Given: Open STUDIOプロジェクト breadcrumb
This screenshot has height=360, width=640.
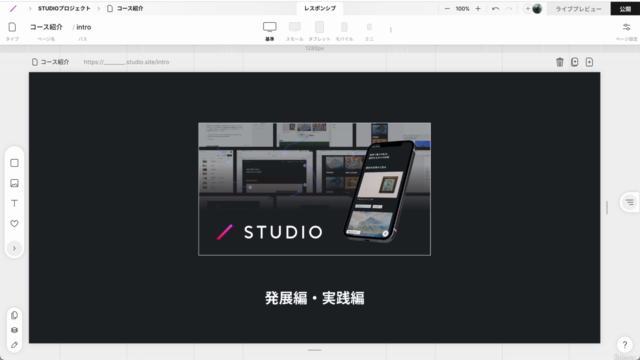Looking at the screenshot, I should [x=64, y=8].
